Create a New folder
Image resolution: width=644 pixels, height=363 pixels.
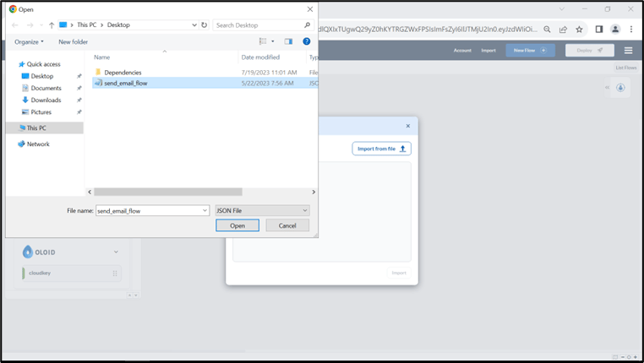point(74,42)
